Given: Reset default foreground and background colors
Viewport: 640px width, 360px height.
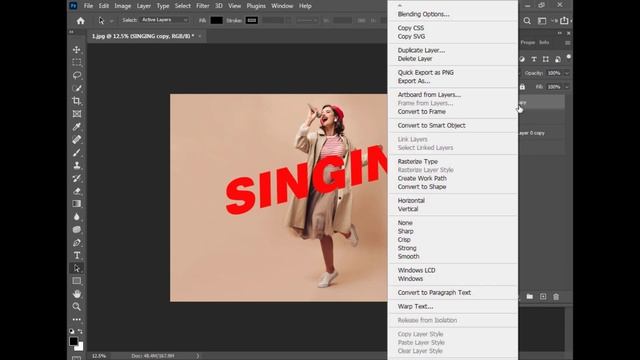Looking at the screenshot, I should (x=72, y=331).
